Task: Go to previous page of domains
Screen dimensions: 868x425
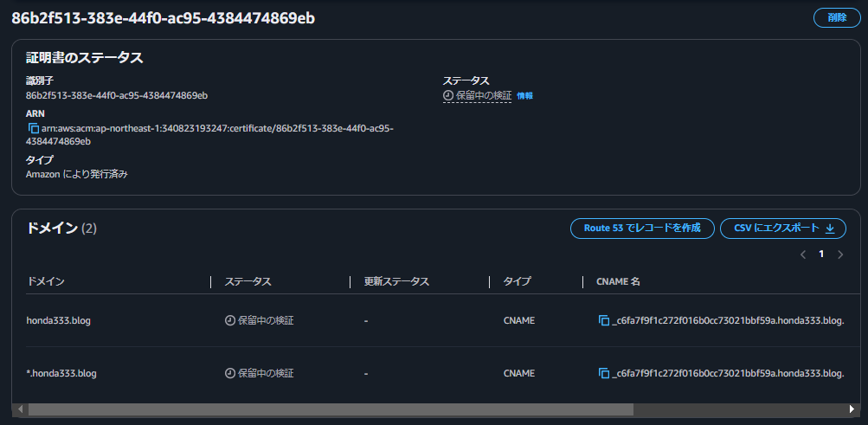Action: pyautogui.click(x=803, y=254)
